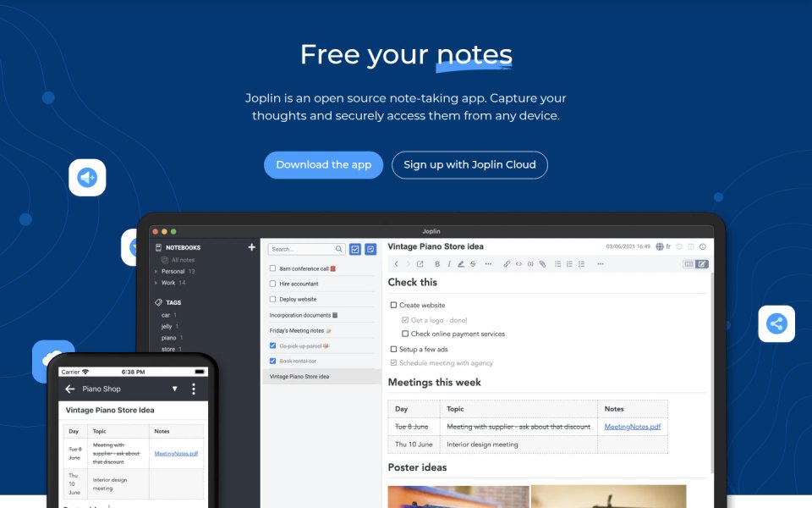Apply italic formatting
Viewport: 812px width, 508px height.
point(449,264)
